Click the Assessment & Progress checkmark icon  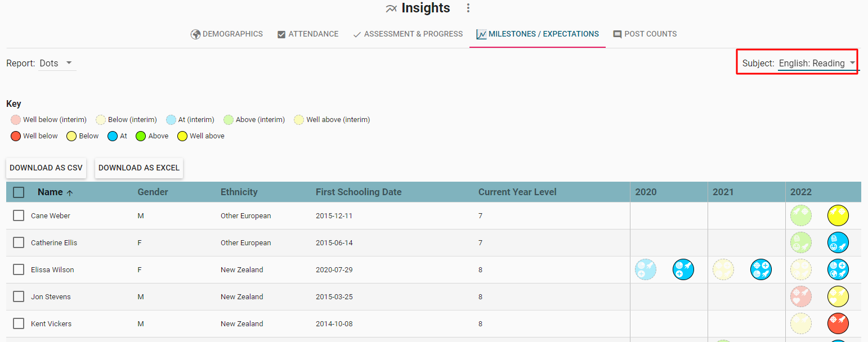[x=357, y=34]
